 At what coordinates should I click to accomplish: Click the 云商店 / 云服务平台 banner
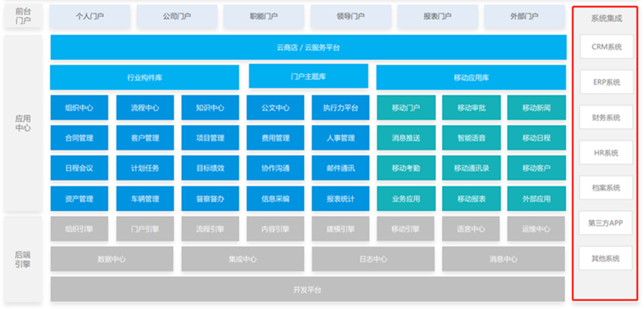click(308, 47)
